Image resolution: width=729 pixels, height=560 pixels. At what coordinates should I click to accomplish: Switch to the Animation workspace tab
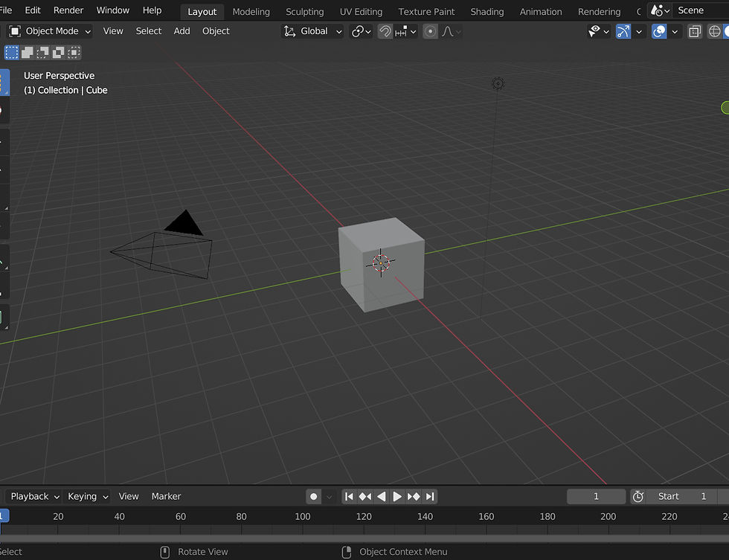pos(541,12)
